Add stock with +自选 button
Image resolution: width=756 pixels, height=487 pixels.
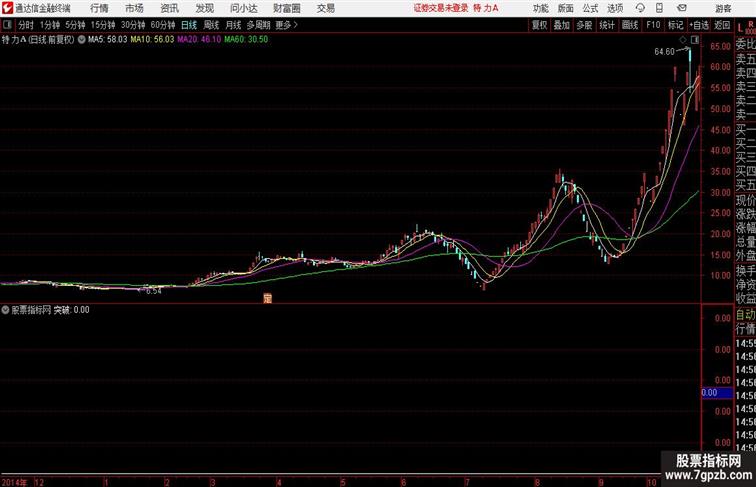[x=699, y=25]
